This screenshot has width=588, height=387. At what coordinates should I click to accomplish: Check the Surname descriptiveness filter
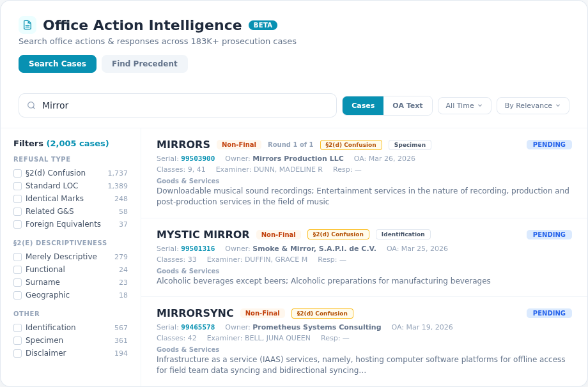tap(17, 282)
